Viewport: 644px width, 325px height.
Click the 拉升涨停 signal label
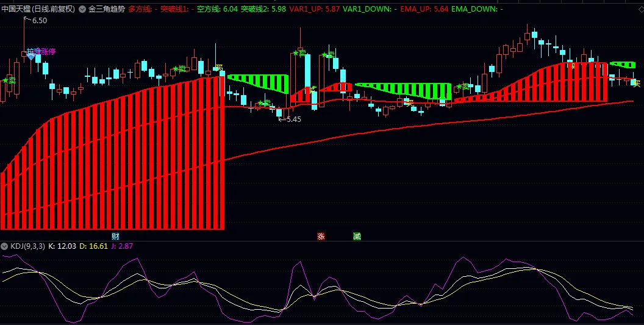[41, 52]
